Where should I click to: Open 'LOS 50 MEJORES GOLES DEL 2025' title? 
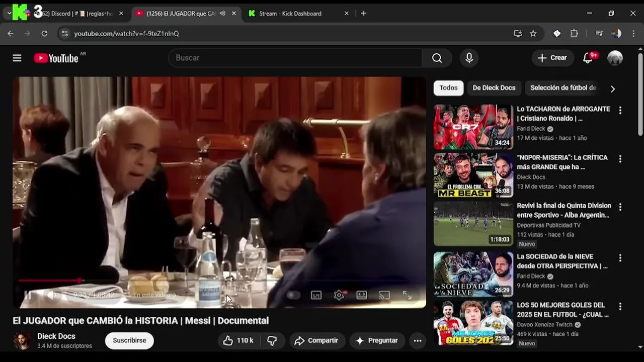point(562,310)
